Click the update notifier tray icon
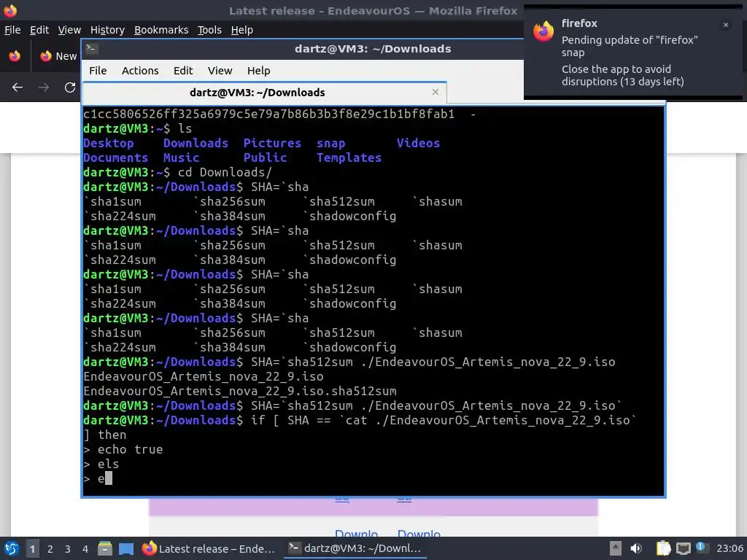This screenshot has width=747, height=560. [x=701, y=548]
